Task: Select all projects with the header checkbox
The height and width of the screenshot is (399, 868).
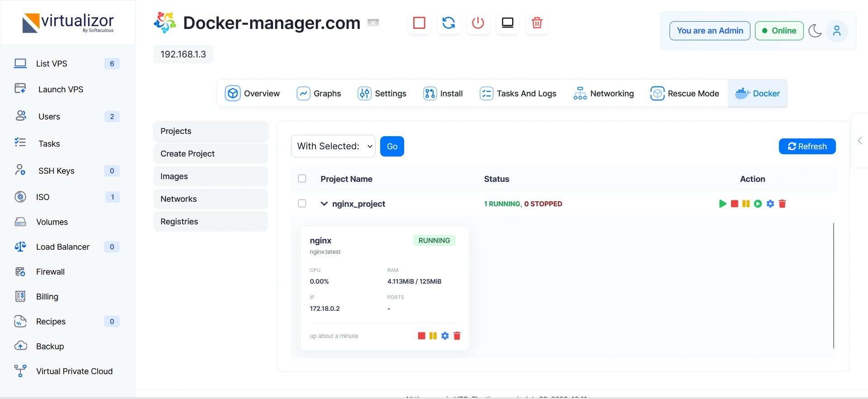Action: click(302, 179)
